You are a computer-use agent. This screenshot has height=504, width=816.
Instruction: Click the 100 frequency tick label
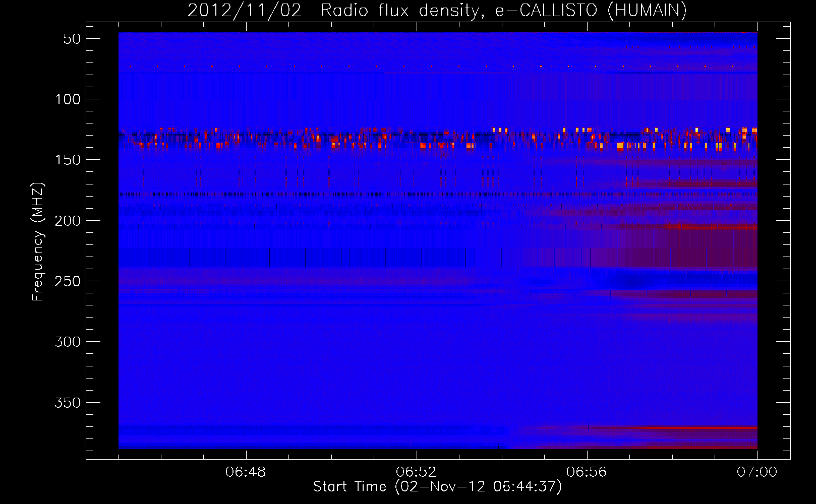click(x=68, y=99)
